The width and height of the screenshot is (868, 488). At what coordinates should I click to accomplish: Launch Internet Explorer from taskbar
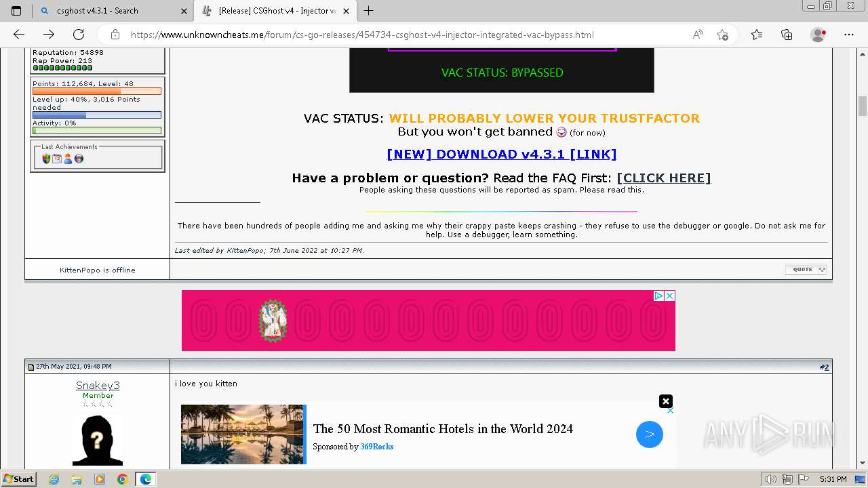click(54, 479)
